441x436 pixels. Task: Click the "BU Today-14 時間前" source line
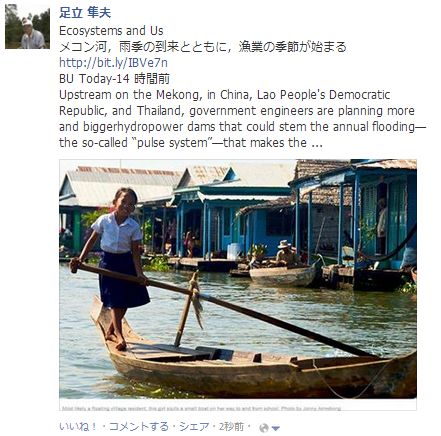tap(114, 79)
